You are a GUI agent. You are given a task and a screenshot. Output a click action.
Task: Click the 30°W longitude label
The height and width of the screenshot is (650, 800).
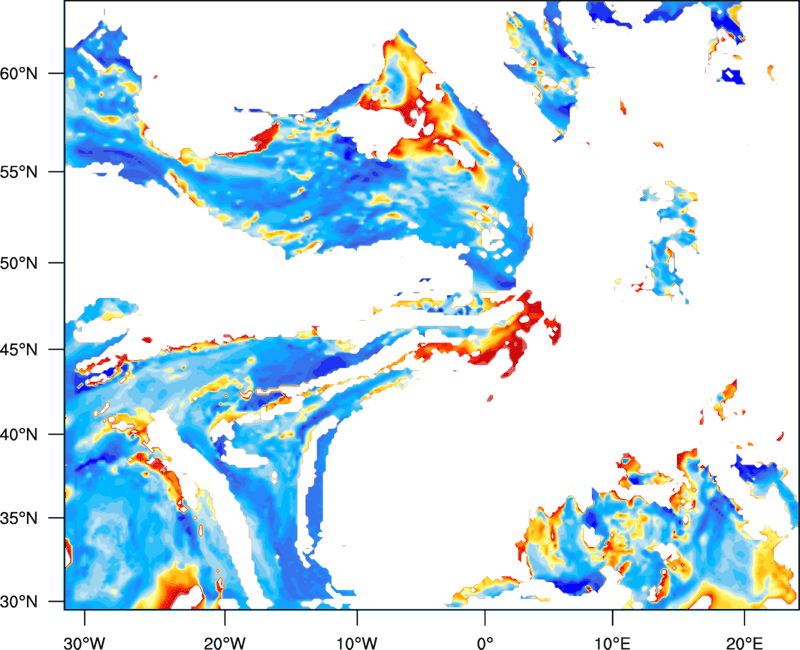85,643
